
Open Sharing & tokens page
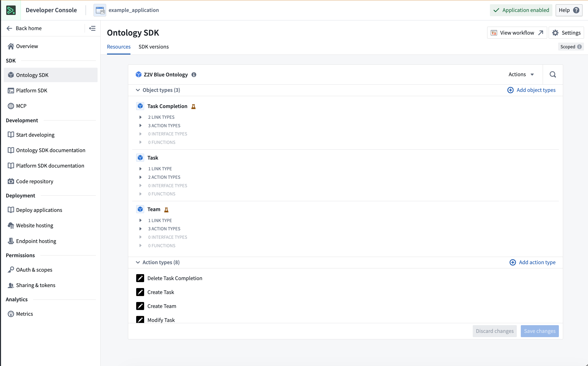pyautogui.click(x=51, y=285)
